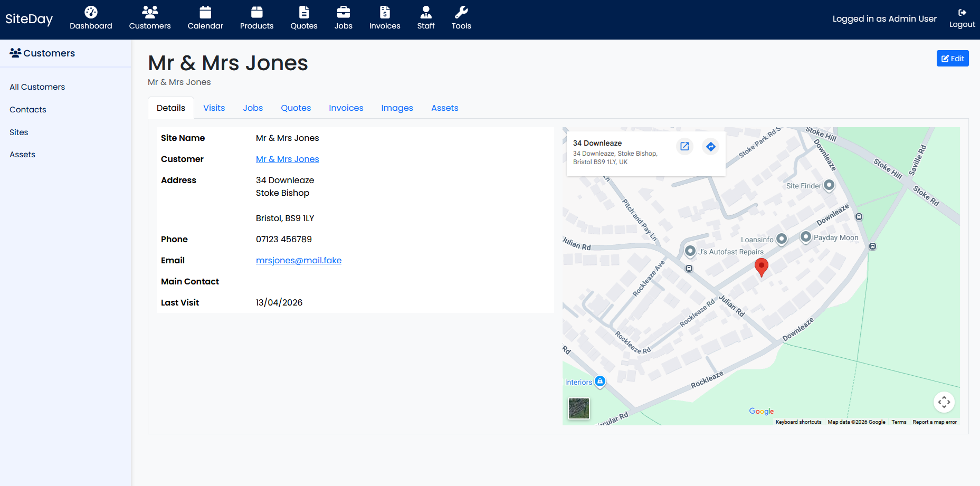The image size is (980, 486).
Task: Click the 34 Downleaze map card title
Action: (597, 143)
